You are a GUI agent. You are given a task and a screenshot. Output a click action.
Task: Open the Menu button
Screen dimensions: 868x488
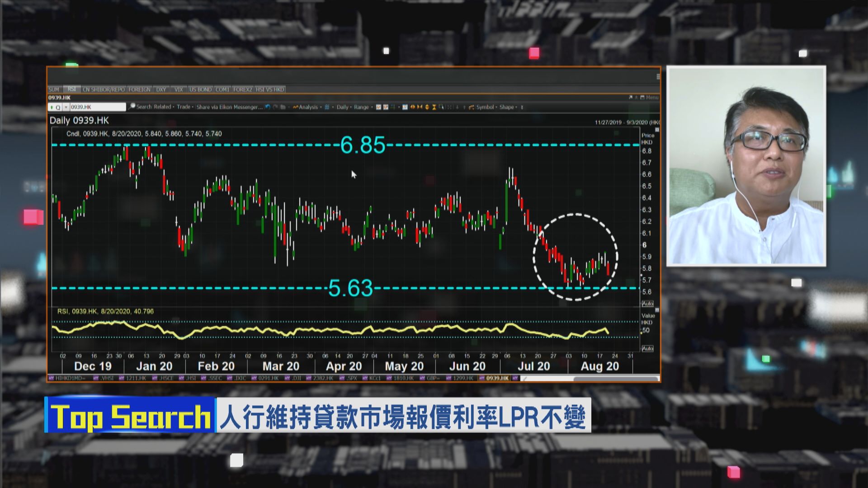tap(652, 98)
